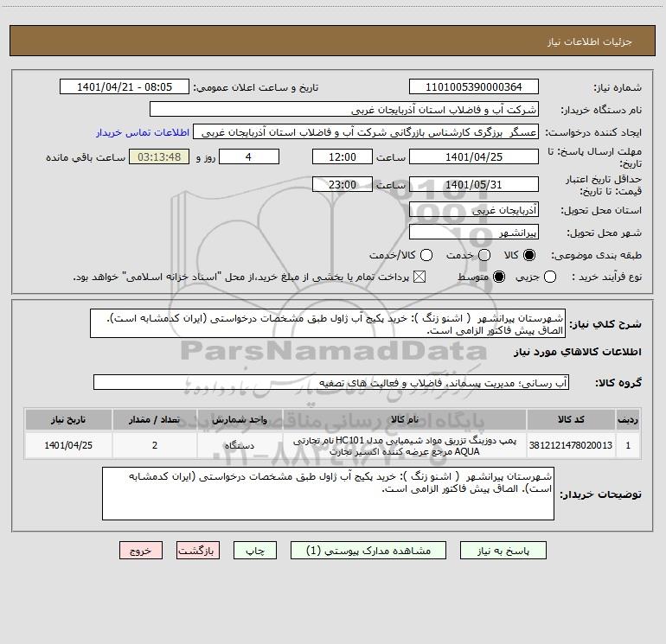The height and width of the screenshot is (644, 666).
Task: Click the product name cell پمپ دوزینگ HC101
Action: [405, 445]
